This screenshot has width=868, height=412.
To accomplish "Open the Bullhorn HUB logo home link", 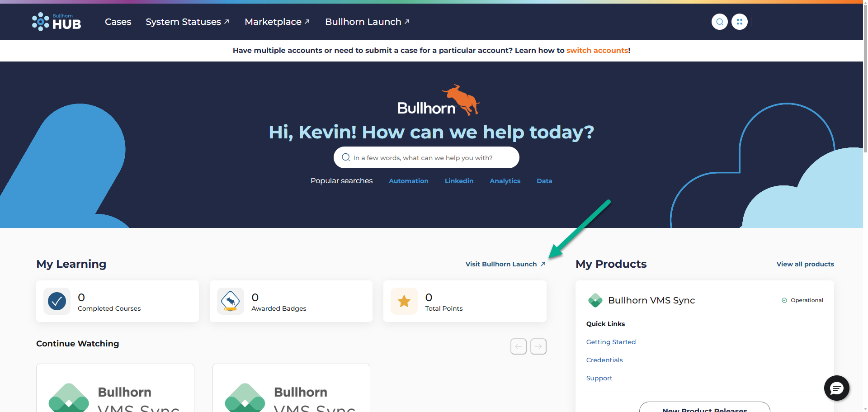I will coord(57,22).
